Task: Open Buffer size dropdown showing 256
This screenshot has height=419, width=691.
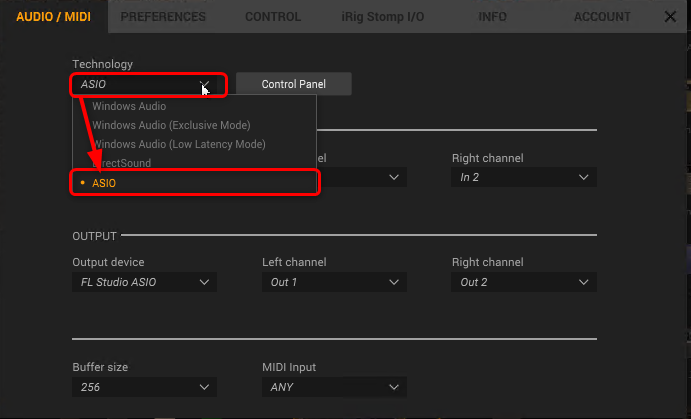Action: point(145,387)
